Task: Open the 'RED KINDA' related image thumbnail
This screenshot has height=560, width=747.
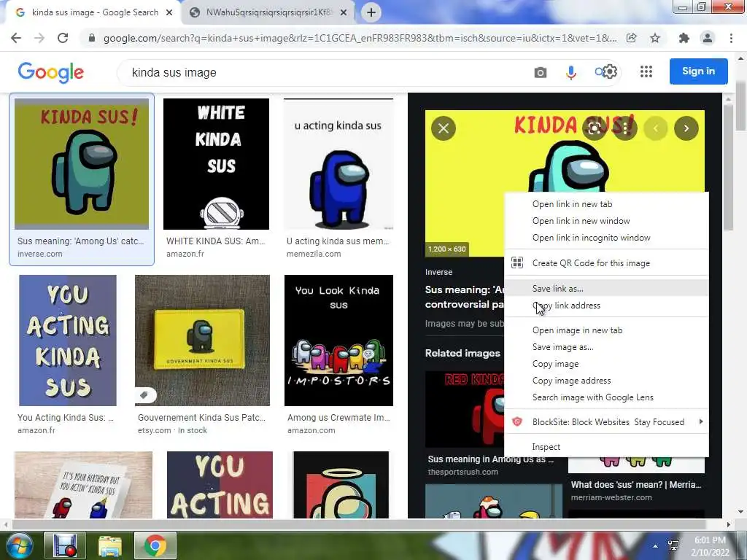Action: tap(465, 410)
